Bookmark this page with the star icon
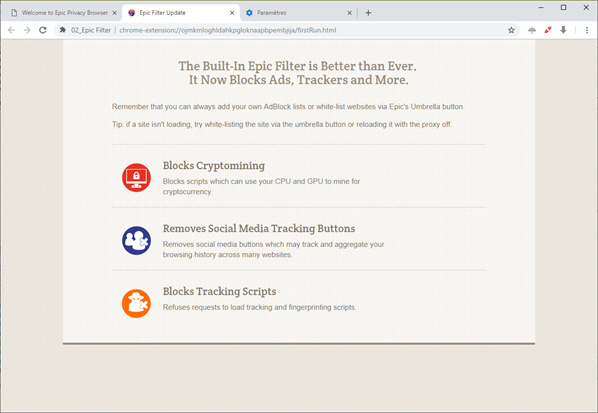This screenshot has width=598, height=413. (x=511, y=30)
